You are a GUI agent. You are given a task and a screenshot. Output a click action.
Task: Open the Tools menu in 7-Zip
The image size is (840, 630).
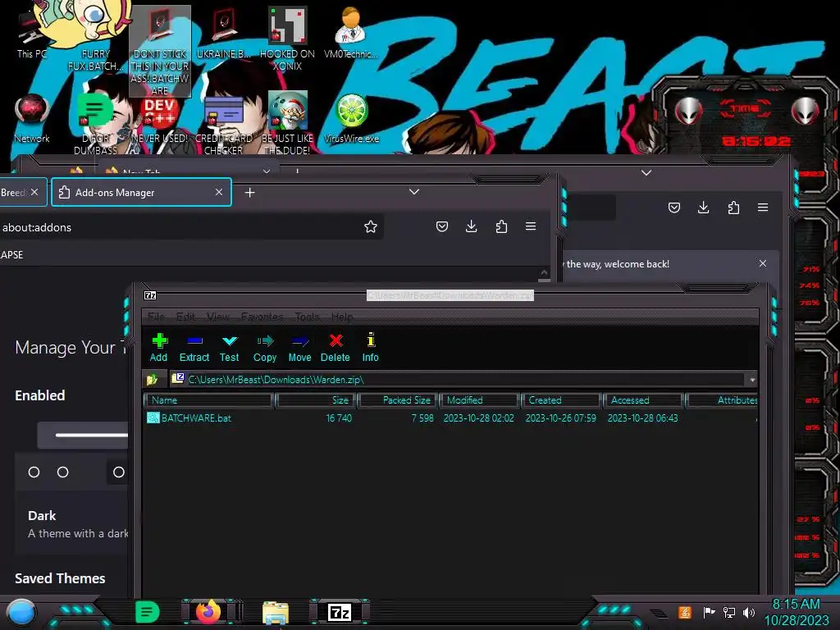pyautogui.click(x=307, y=317)
